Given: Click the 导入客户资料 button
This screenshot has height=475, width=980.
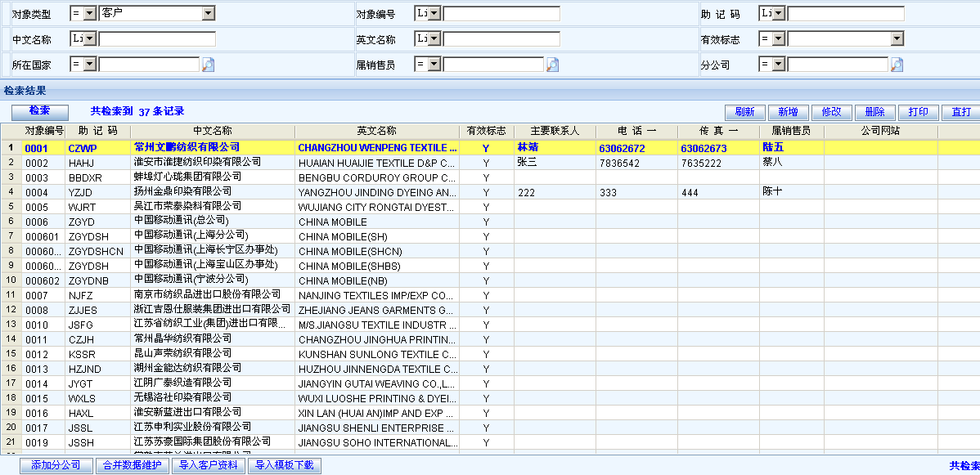Looking at the screenshot, I should point(209,466).
